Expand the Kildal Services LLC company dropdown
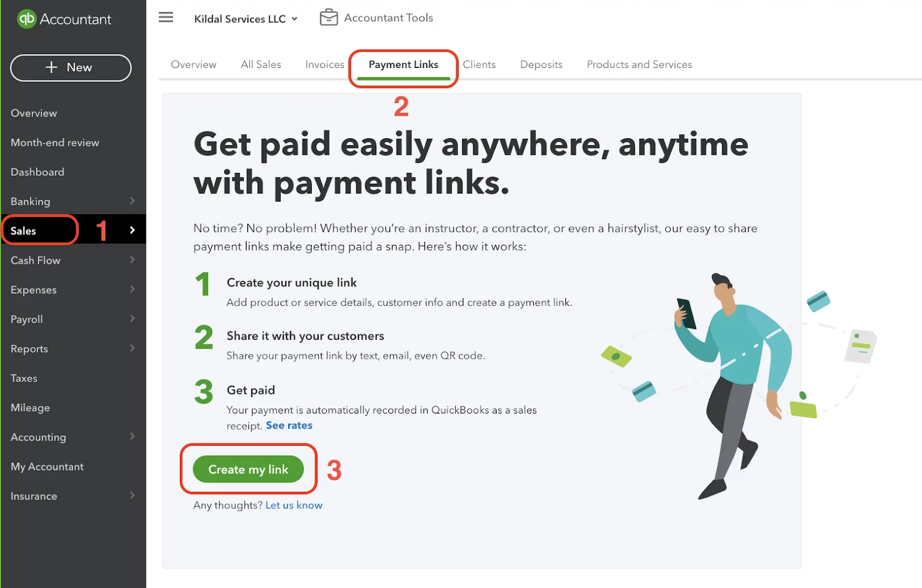The width and height of the screenshot is (922, 588). (246, 19)
